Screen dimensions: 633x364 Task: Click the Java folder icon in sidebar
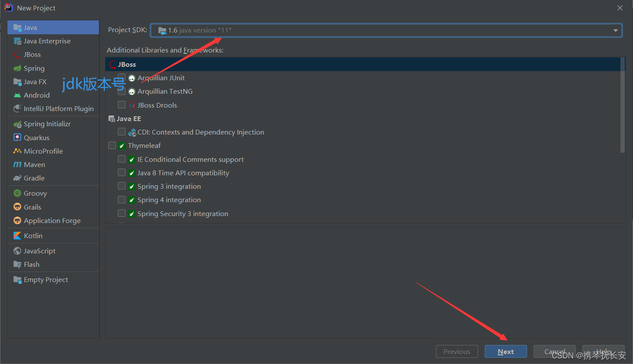click(17, 28)
